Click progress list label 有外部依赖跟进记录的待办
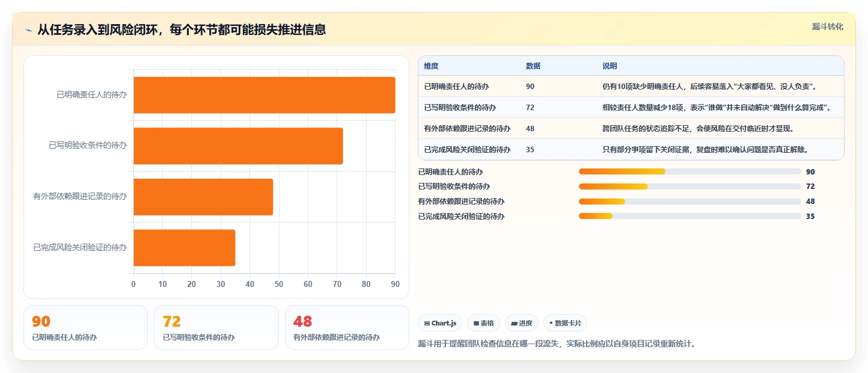 461,202
